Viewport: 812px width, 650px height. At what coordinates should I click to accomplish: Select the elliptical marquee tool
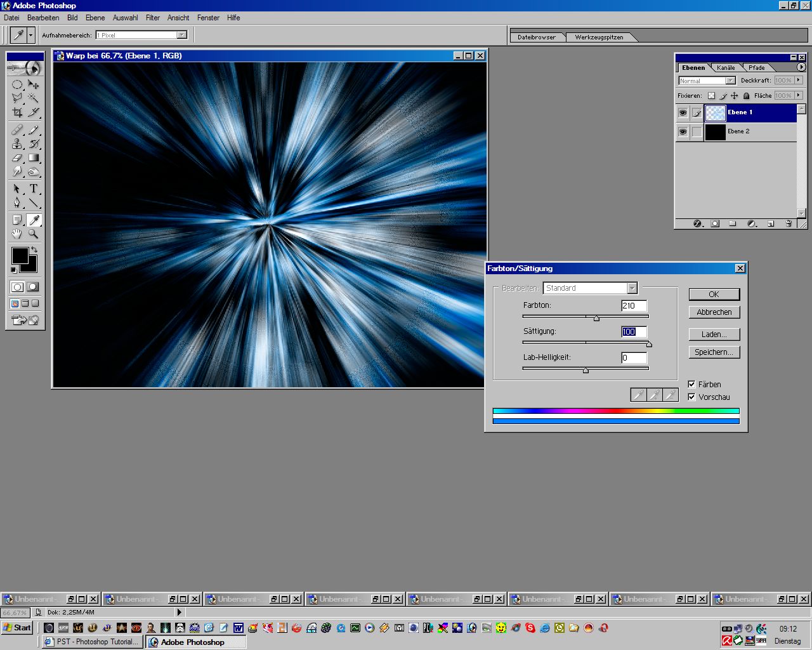(x=17, y=84)
